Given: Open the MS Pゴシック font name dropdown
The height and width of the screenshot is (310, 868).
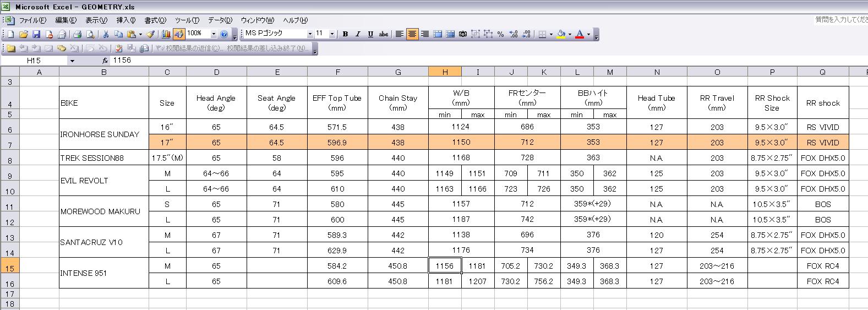Looking at the screenshot, I should (310, 34).
